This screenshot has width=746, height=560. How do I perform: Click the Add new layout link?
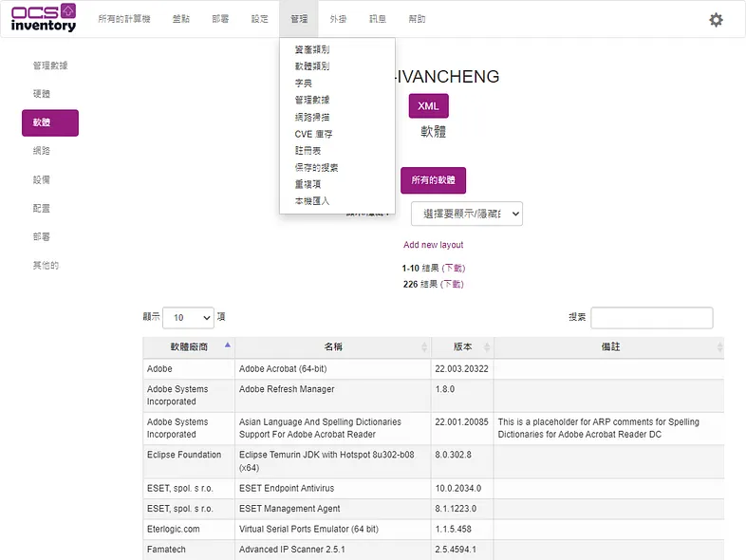[434, 245]
